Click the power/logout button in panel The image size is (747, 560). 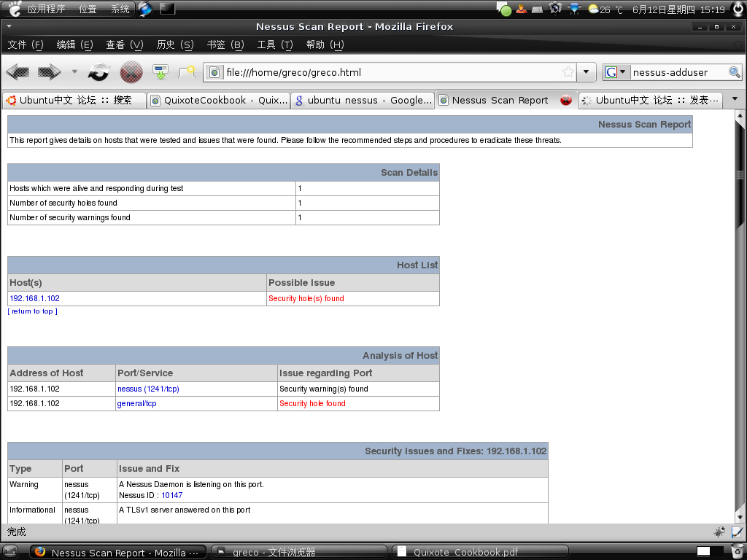pos(738,9)
